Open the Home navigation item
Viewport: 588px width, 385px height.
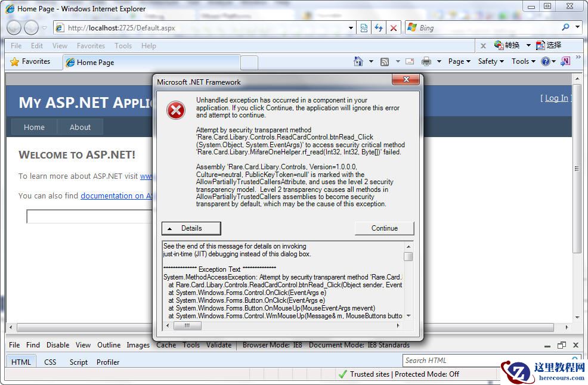pos(34,127)
